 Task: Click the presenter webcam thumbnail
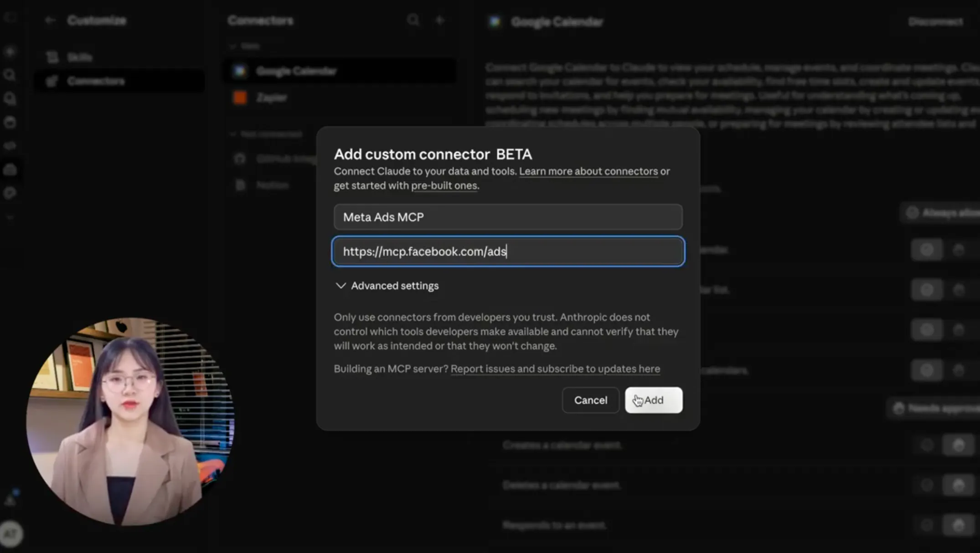coord(130,421)
